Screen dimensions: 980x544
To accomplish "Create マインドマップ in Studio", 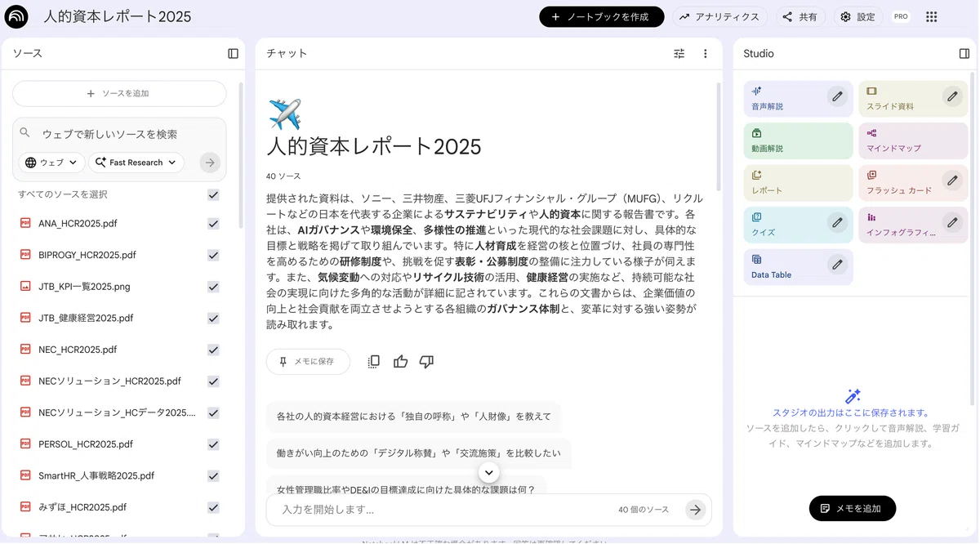I will click(x=914, y=140).
